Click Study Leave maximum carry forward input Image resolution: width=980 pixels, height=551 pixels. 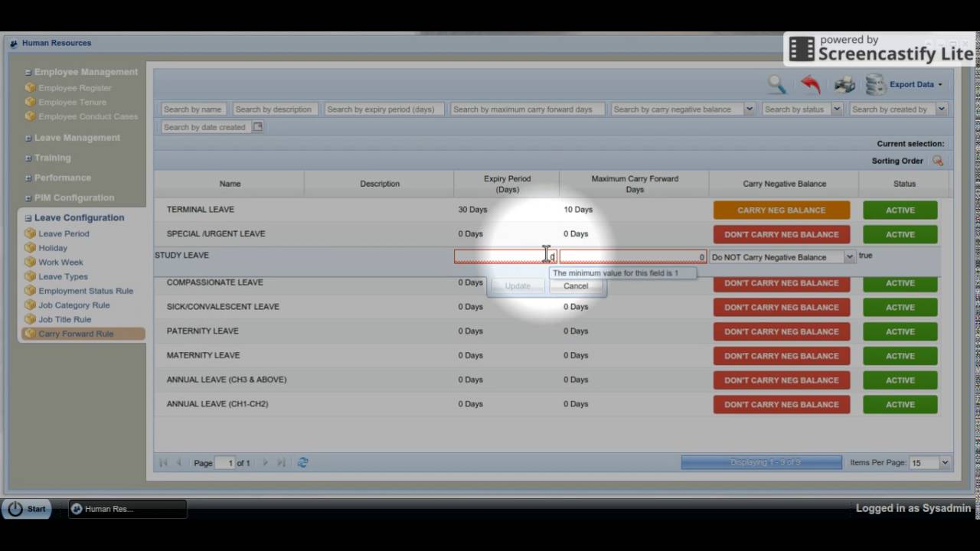(633, 257)
